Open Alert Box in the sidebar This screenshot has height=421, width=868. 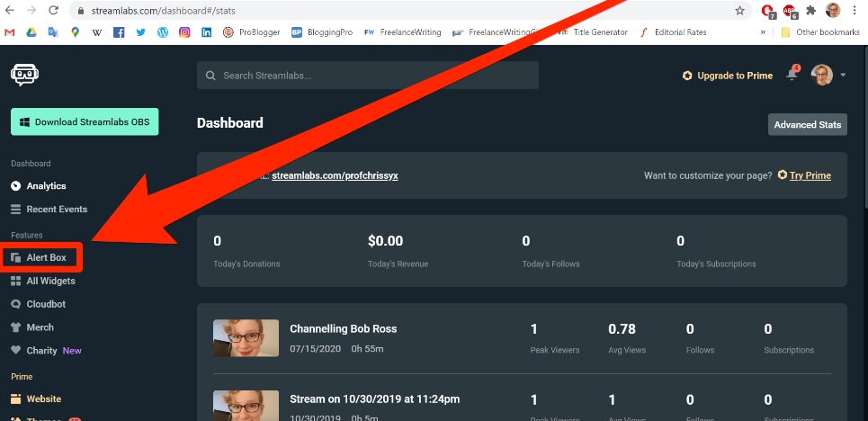(39, 257)
